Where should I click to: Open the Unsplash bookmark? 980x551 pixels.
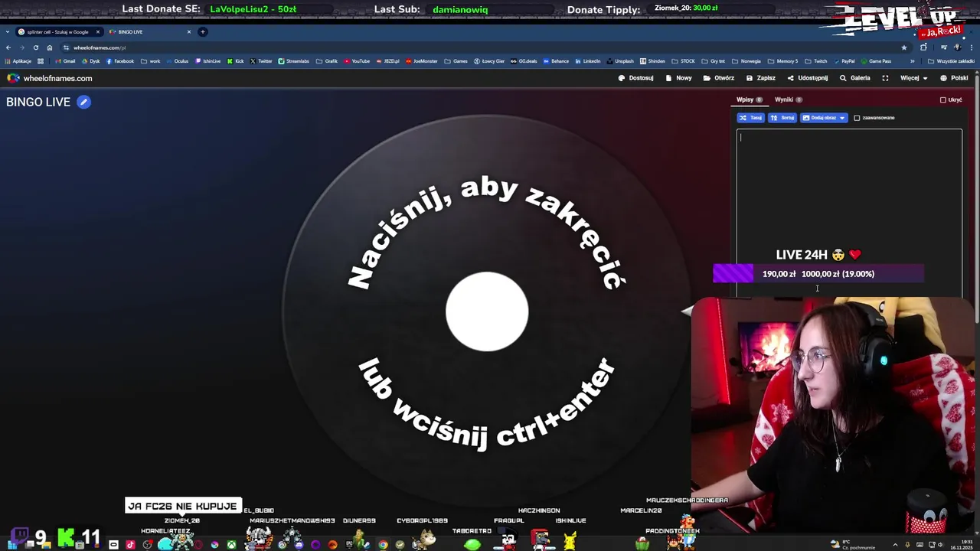(620, 61)
